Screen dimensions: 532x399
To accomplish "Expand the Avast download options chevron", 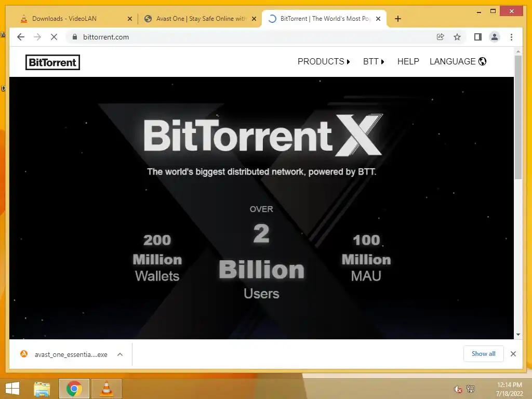I will (x=120, y=354).
